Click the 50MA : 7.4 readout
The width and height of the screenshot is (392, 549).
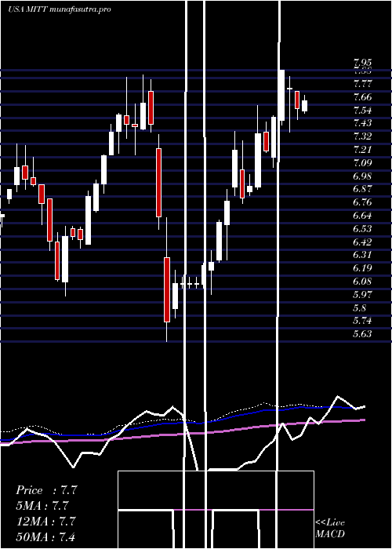45,536
